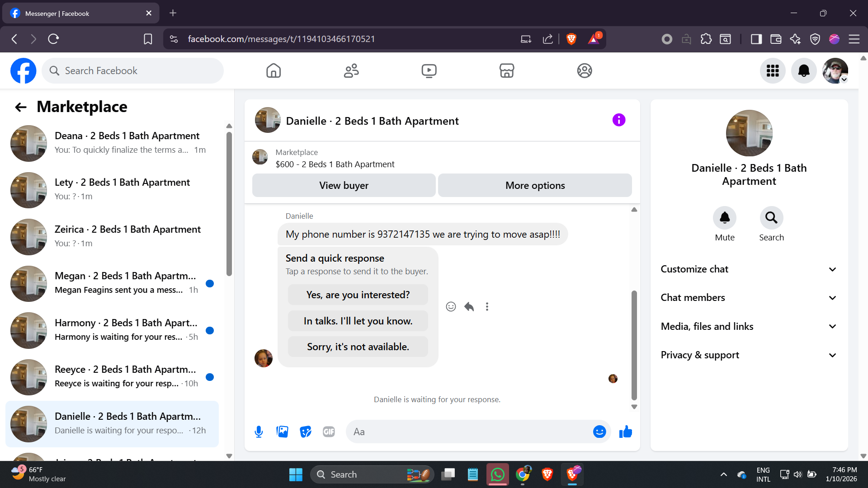Send "Sorry, it's not available." response

[358, 347]
